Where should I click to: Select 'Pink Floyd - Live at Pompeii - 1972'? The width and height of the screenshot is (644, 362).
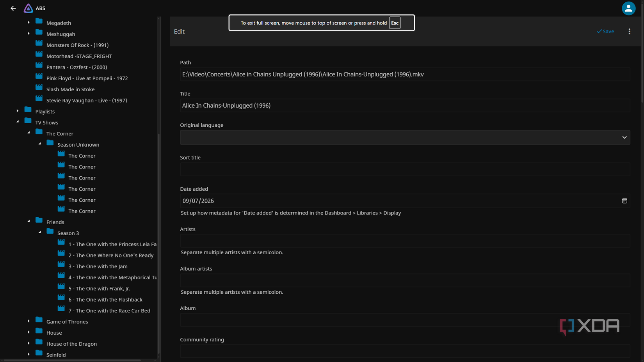tap(87, 78)
